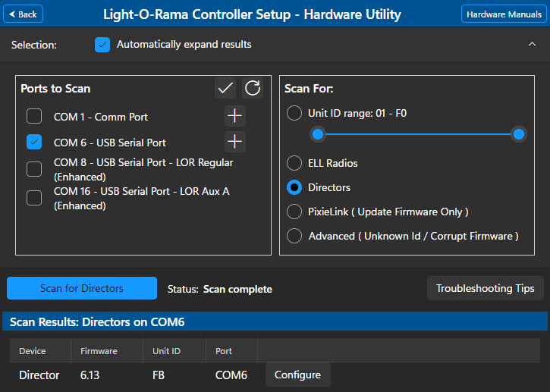Select Advanced unknown ID scan option
550x392 pixels.
click(x=294, y=236)
